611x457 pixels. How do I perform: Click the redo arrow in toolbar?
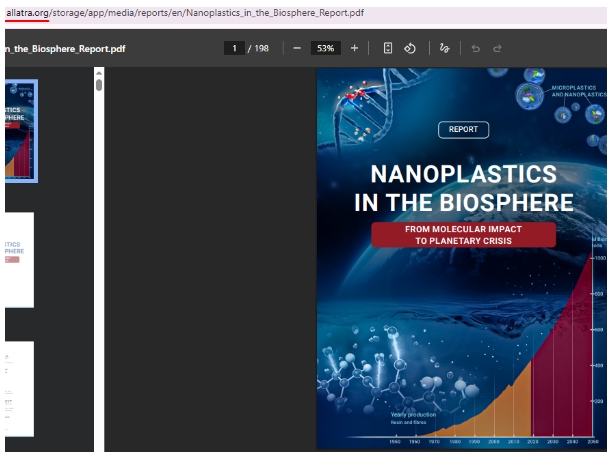tap(497, 48)
